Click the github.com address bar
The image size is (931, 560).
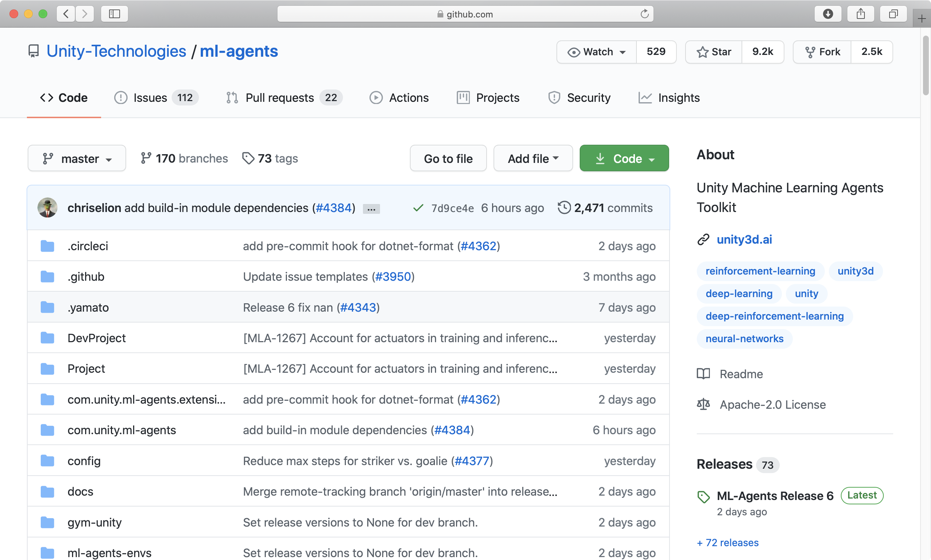tap(465, 14)
